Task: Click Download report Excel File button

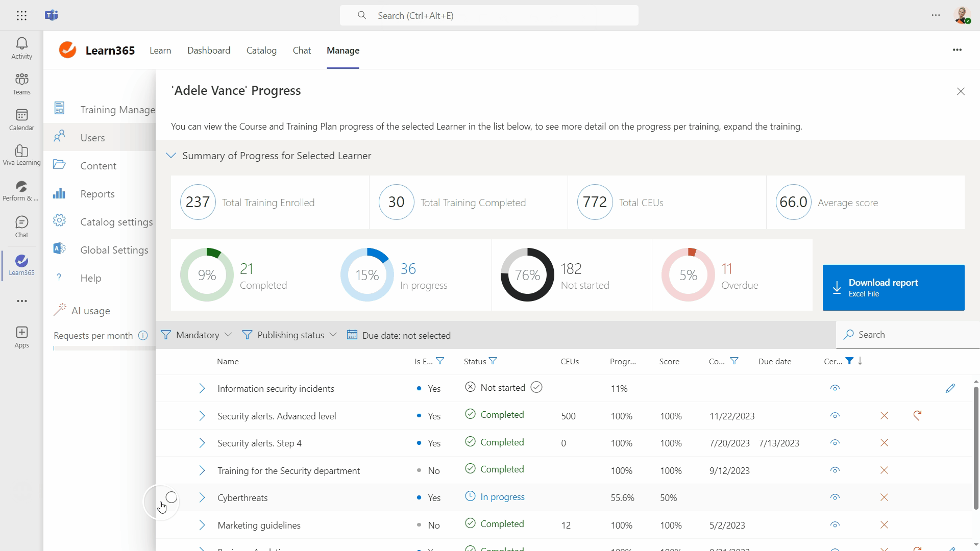Action: (893, 288)
